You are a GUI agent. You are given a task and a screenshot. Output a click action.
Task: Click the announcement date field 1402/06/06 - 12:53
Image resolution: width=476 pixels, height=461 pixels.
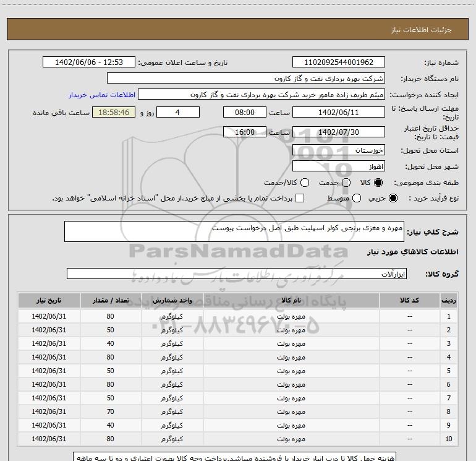click(89, 62)
